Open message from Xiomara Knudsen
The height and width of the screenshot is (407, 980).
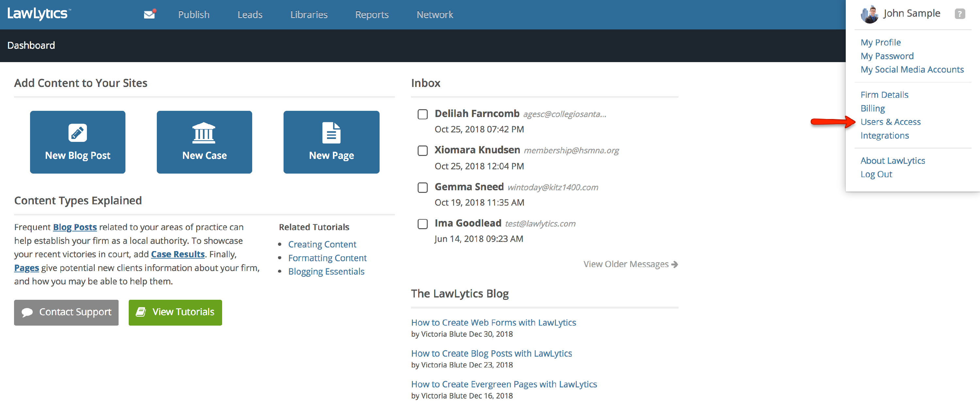point(477,150)
